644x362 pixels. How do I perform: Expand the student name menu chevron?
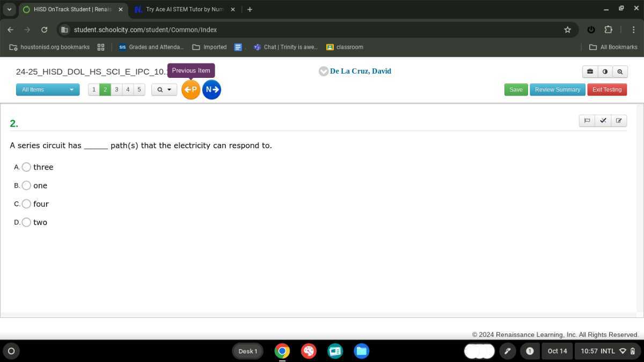[324, 71]
